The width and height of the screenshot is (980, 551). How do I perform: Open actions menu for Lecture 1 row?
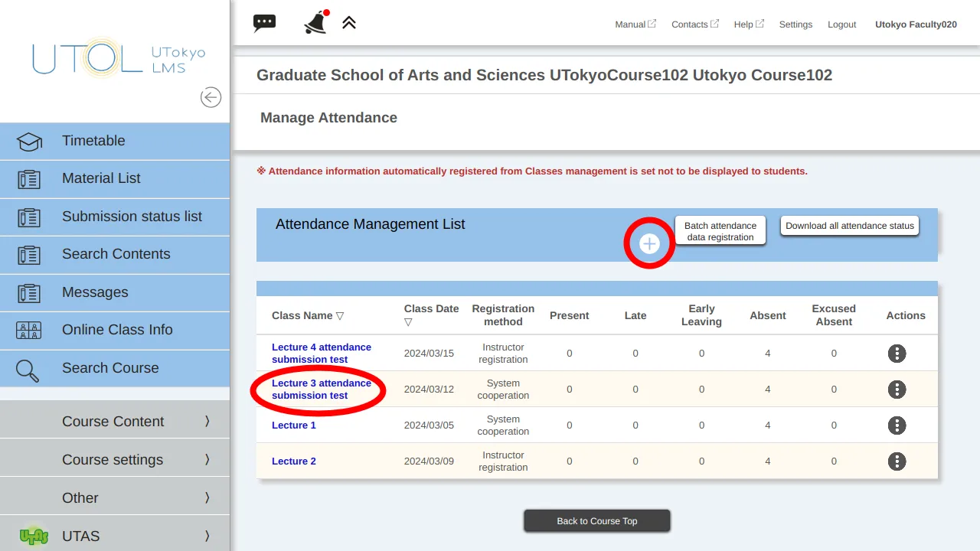[x=897, y=425]
